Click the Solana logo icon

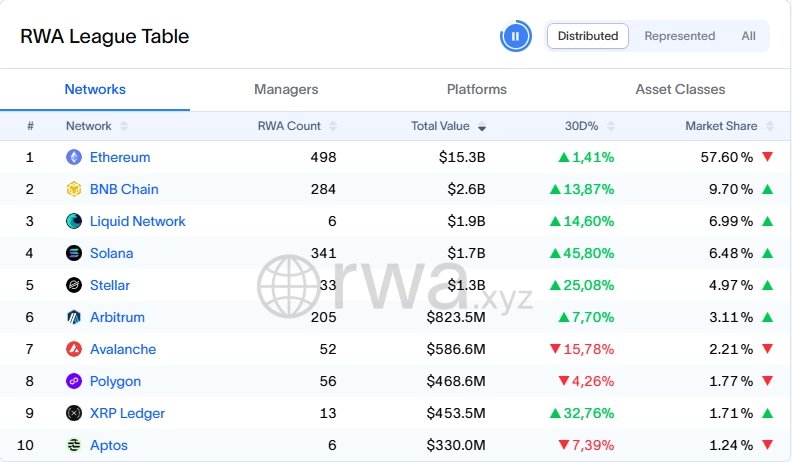click(73, 253)
